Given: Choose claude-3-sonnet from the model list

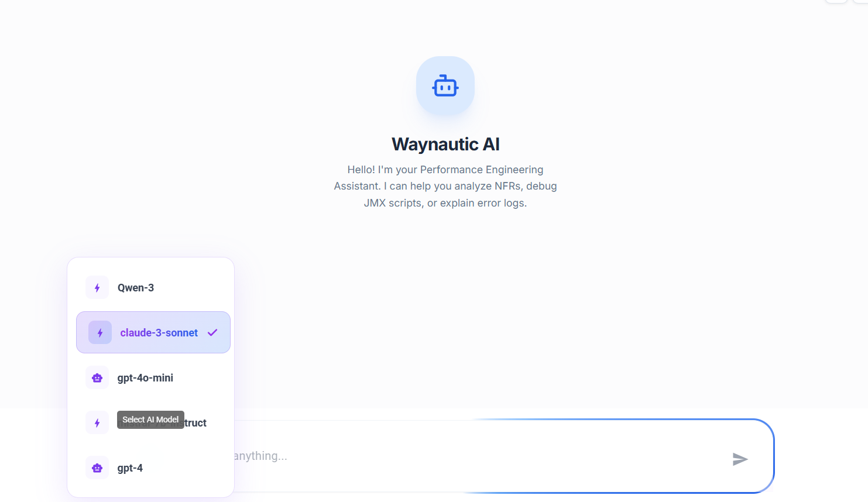Looking at the screenshot, I should pyautogui.click(x=159, y=333).
